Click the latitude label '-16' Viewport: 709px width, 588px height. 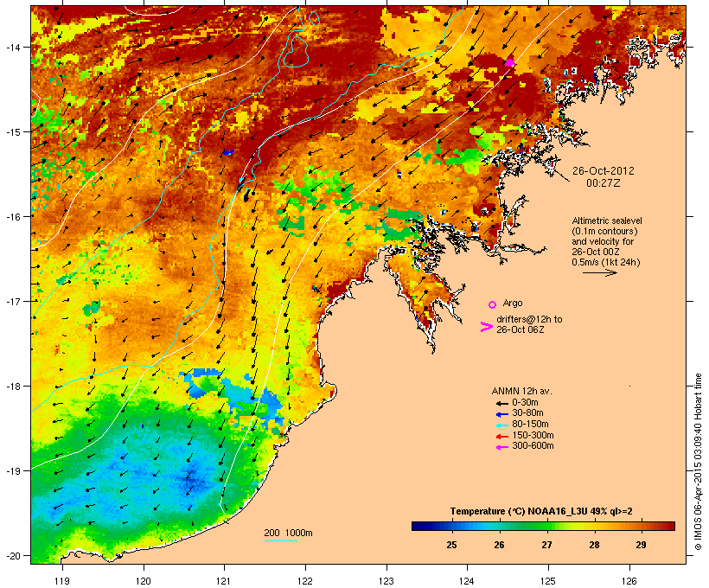pyautogui.click(x=12, y=217)
